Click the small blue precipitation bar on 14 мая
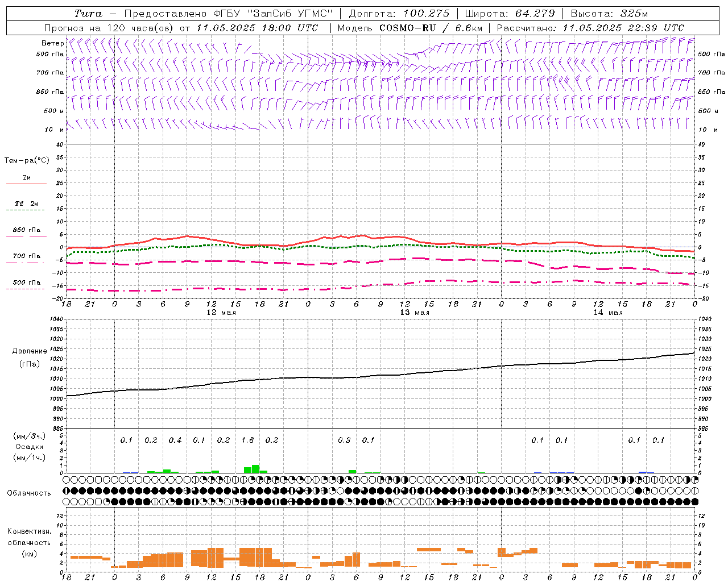The height and width of the screenshot is (582, 728). 643,472
